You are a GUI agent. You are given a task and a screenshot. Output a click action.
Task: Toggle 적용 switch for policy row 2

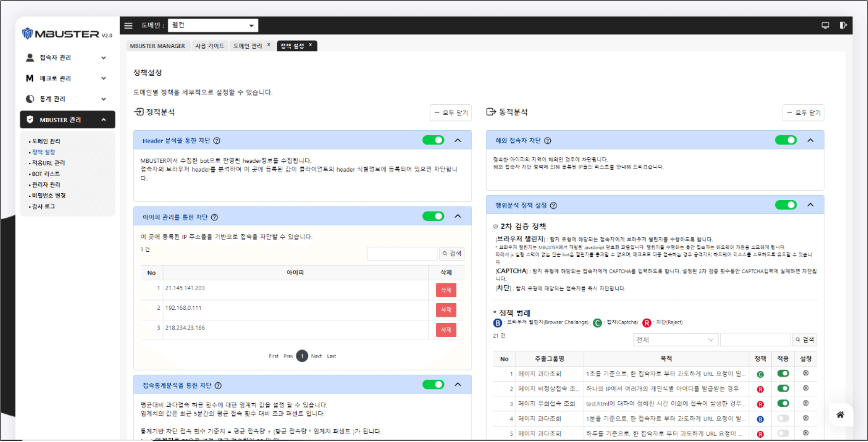783,388
